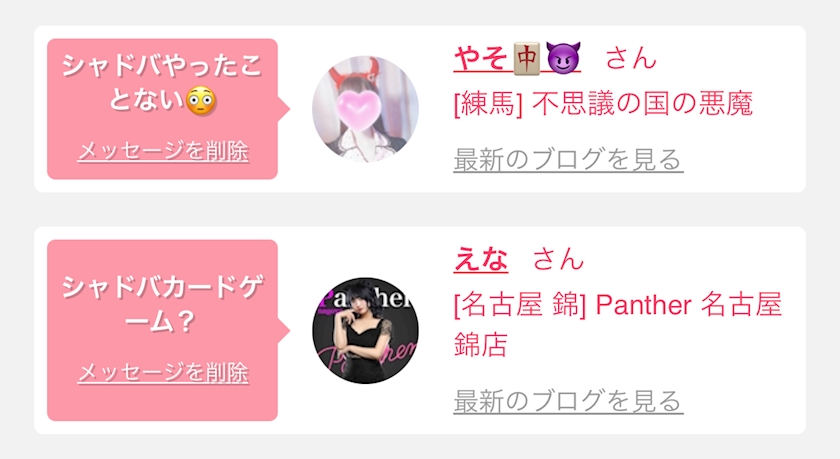Click the mahjong tile emoji in やそ's name
The image size is (840, 459).
click(526, 58)
